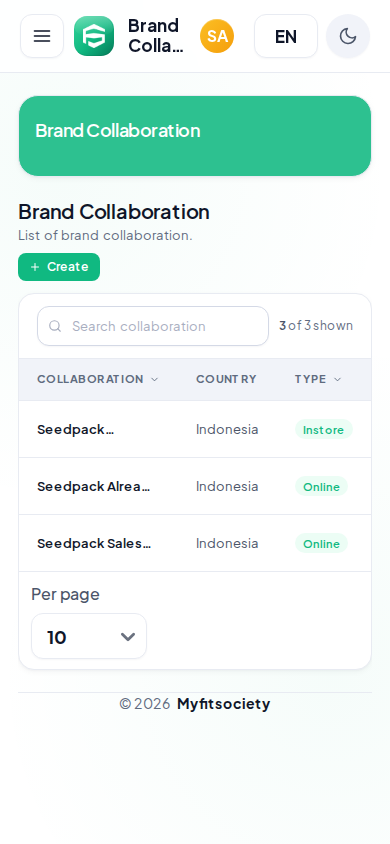Toggle dark mode with moon icon
Screen dimensions: 390x844
point(348,36)
